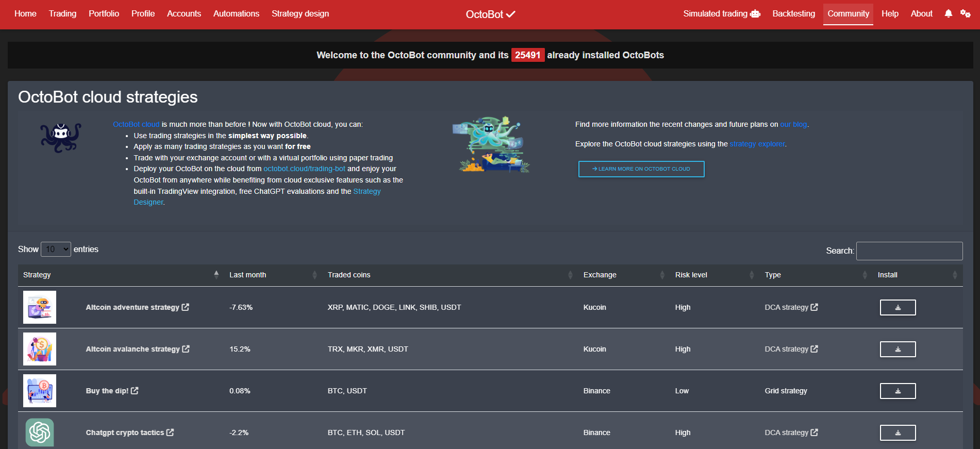
Task: Go to the Home page
Action: point(25,14)
